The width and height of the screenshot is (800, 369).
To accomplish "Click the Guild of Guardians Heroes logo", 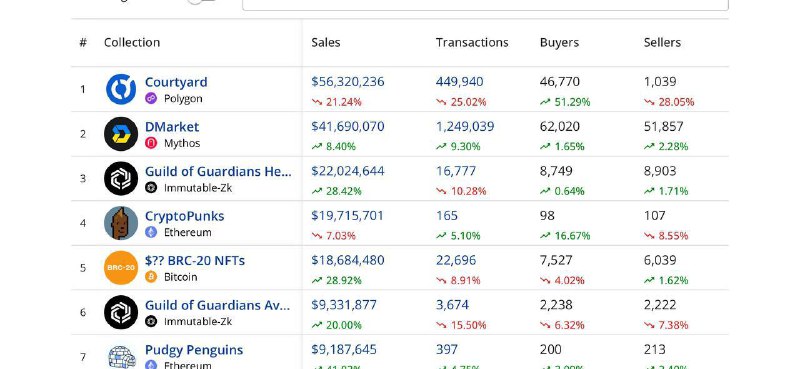I will [121, 179].
